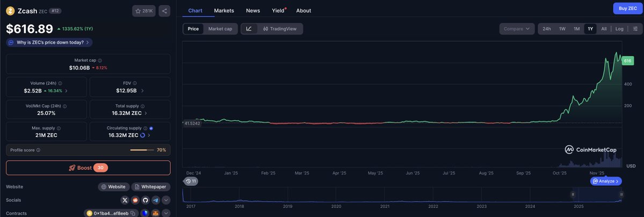Expand FDV details arrow

click(142, 90)
